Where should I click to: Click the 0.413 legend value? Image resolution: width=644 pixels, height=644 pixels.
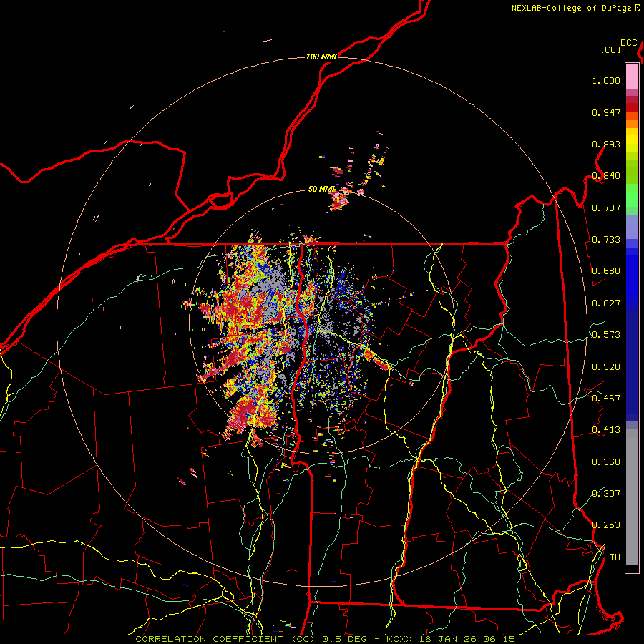pyautogui.click(x=606, y=430)
